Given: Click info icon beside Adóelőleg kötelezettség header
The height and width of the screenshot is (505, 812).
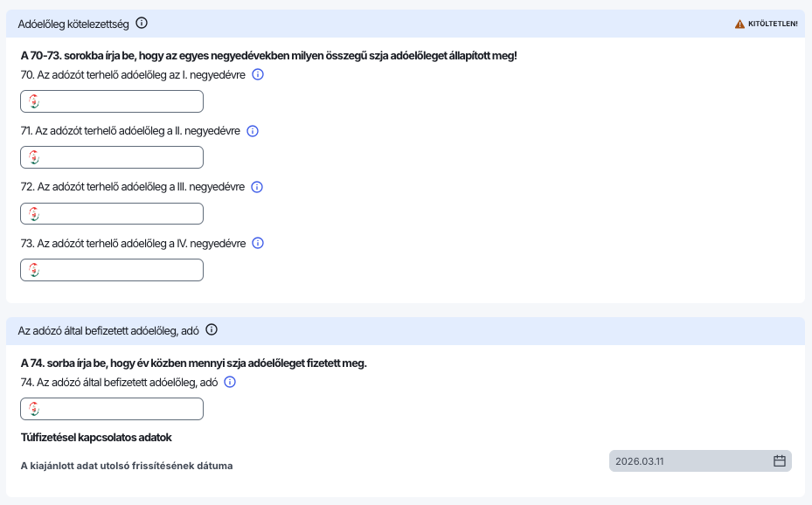Looking at the screenshot, I should [x=142, y=24].
